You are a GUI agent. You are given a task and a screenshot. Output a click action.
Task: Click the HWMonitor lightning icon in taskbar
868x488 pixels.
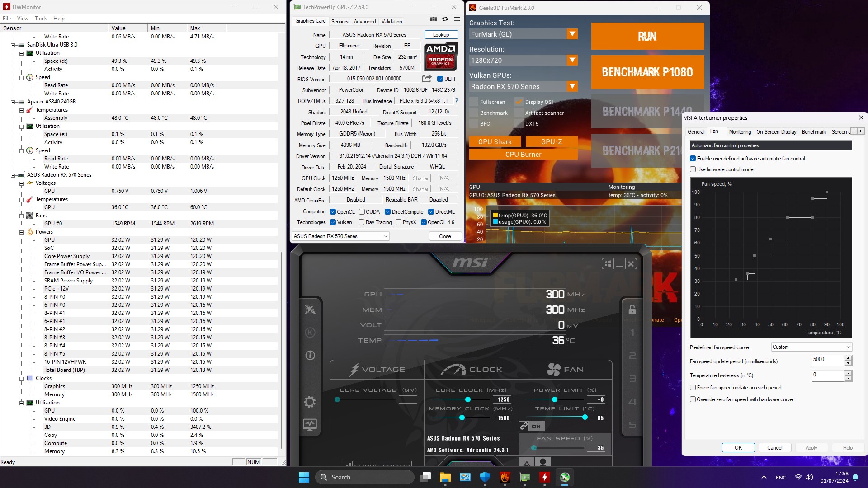tap(544, 477)
